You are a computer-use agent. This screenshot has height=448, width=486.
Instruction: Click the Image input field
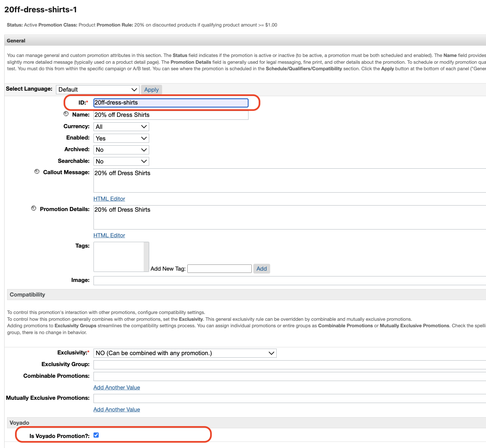click(x=290, y=281)
